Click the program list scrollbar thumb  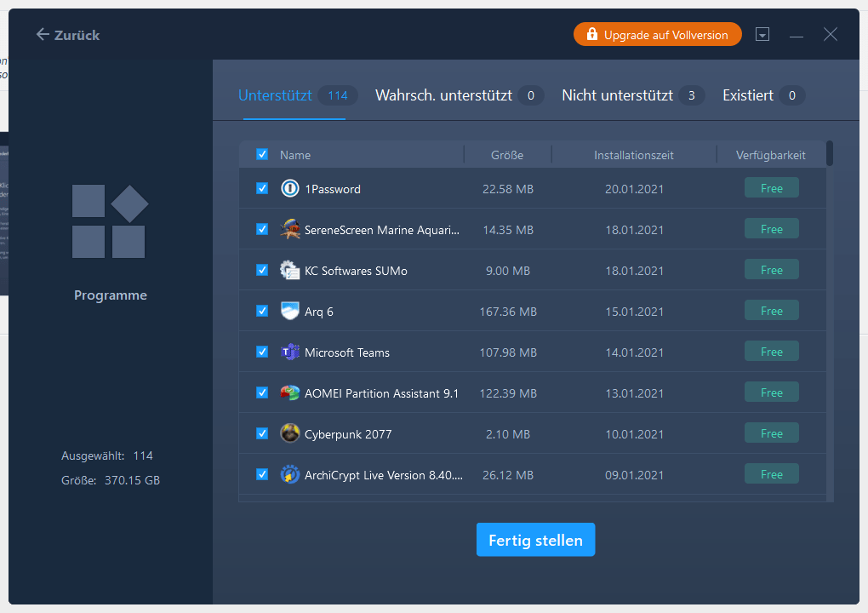pos(829,153)
